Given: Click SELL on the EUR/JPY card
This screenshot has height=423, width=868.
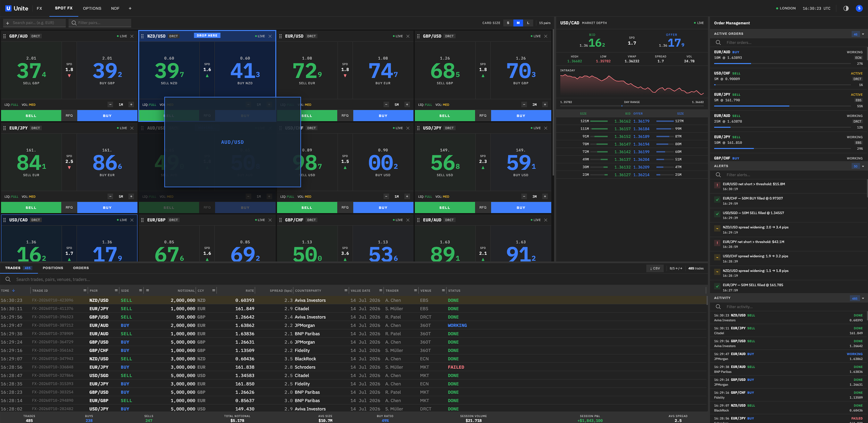Looking at the screenshot, I should tap(31, 208).
